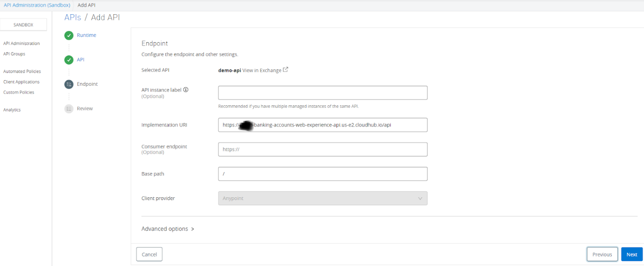Viewport: 644px width, 266px height.
Task: Switch the SANDBOX environment selector
Action: (x=23, y=25)
